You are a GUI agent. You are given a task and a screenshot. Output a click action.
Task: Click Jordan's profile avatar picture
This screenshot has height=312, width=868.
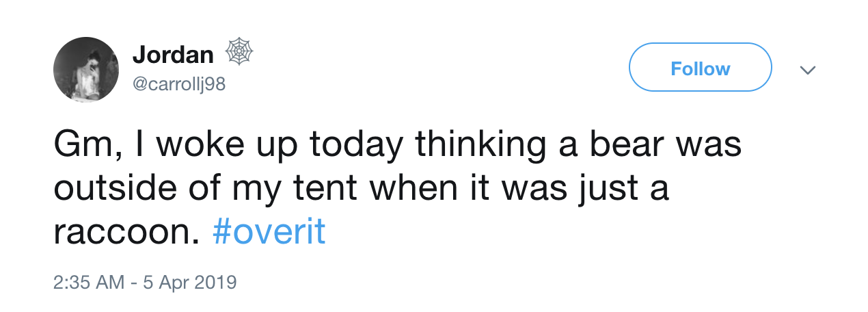(85, 69)
